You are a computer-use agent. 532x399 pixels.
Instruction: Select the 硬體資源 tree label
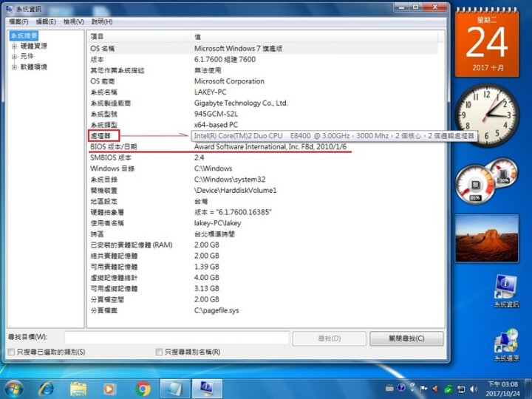tap(33, 46)
